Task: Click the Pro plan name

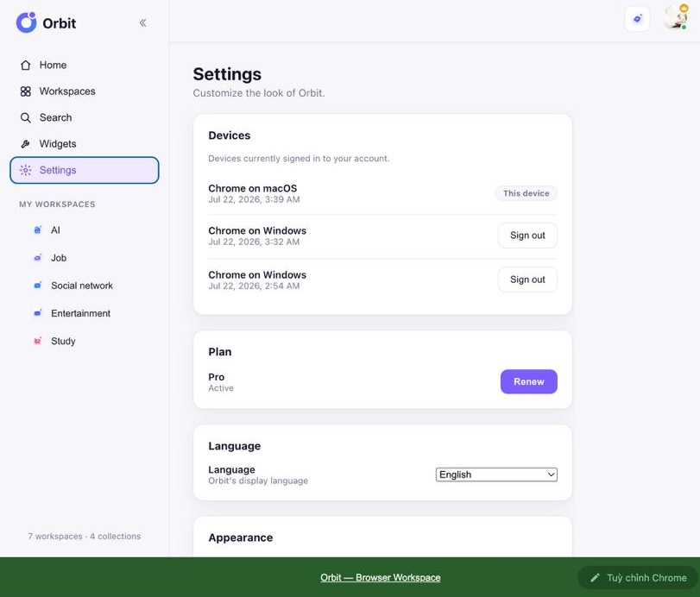Action: pyautogui.click(x=217, y=377)
